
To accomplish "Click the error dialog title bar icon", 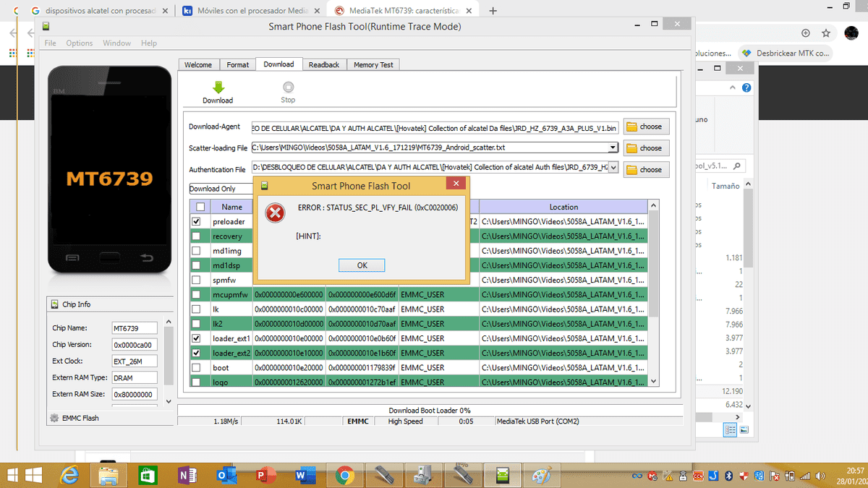I will pyautogui.click(x=266, y=186).
